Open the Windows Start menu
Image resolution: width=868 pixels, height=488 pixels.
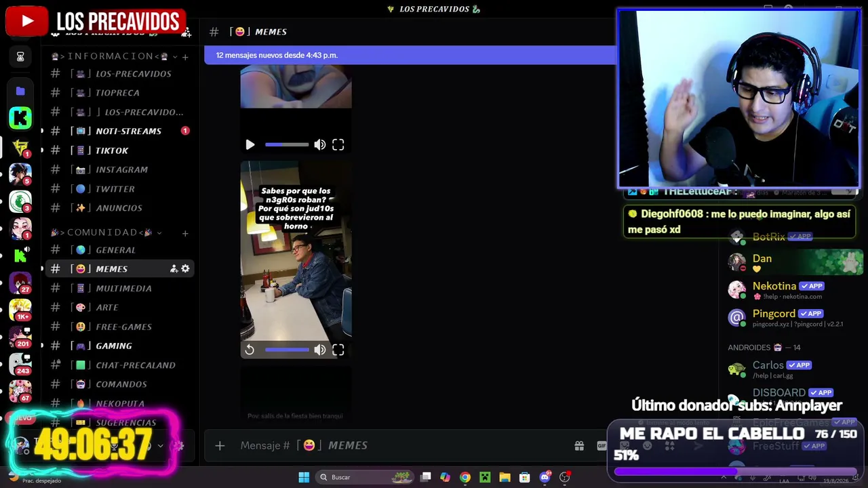tap(304, 477)
